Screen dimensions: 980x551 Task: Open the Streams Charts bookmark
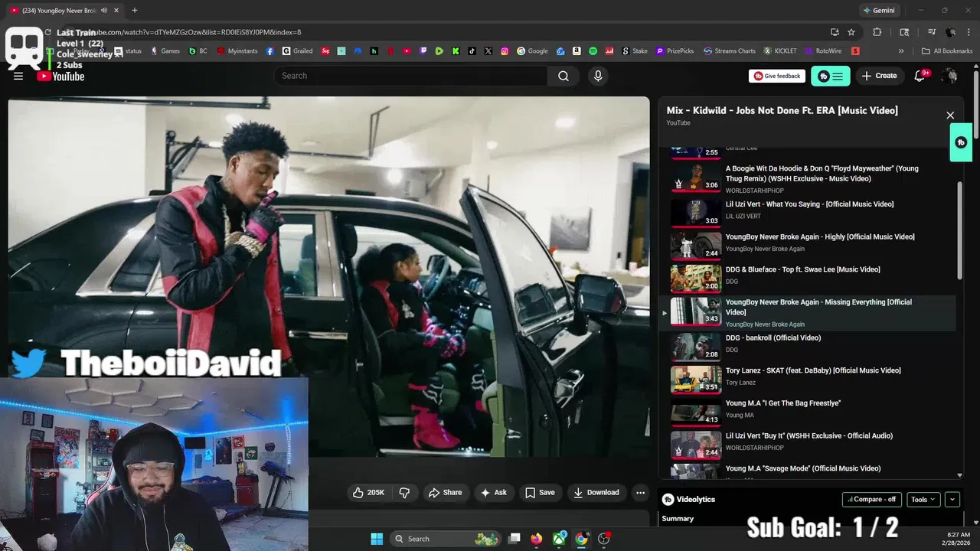coord(730,51)
